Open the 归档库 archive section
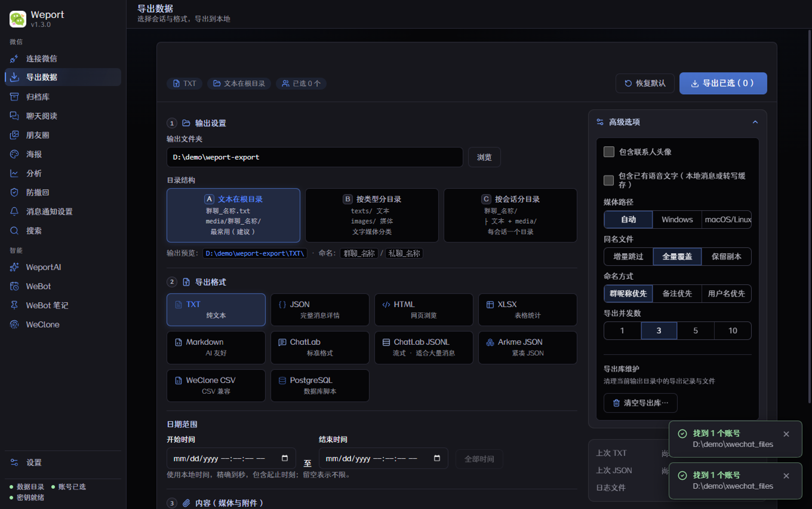 [x=63, y=97]
